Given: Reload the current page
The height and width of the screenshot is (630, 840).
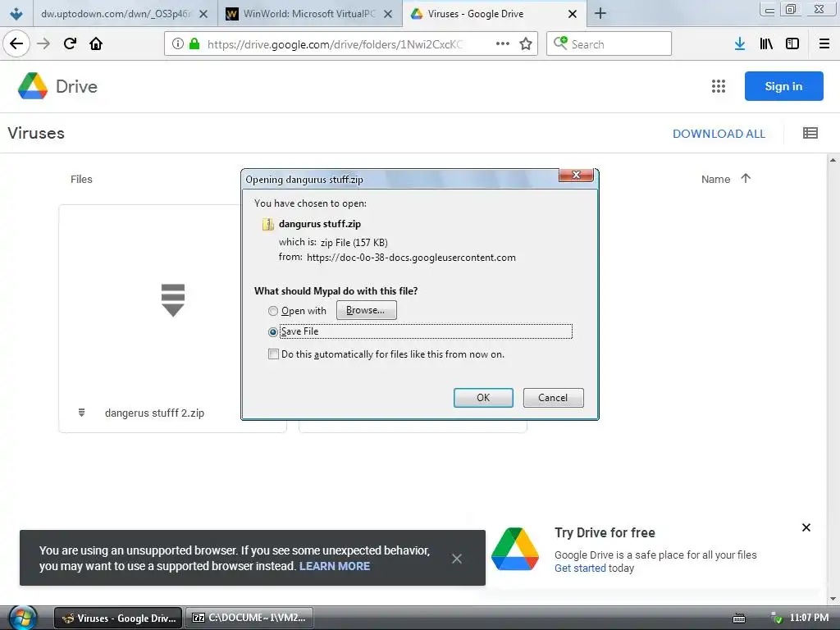Looking at the screenshot, I should point(70,43).
